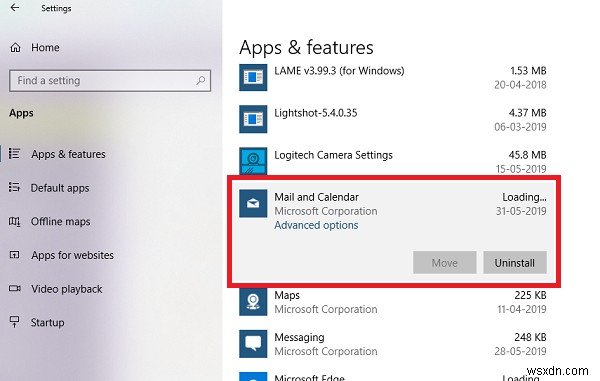600x381 pixels.
Task: Click the Startup sidebar icon
Action: coord(15,322)
